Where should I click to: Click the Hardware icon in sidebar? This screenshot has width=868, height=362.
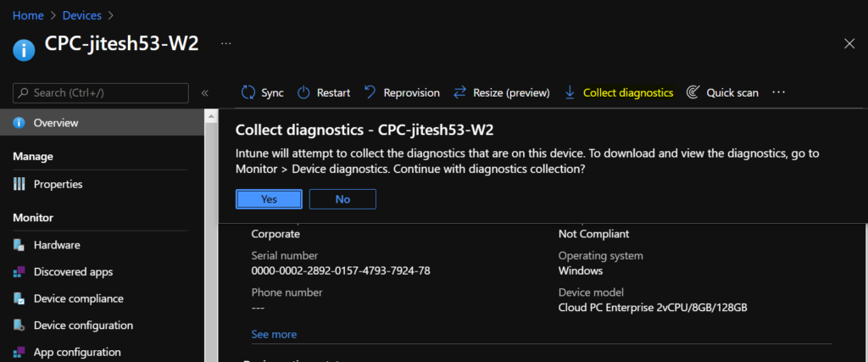pyautogui.click(x=19, y=245)
